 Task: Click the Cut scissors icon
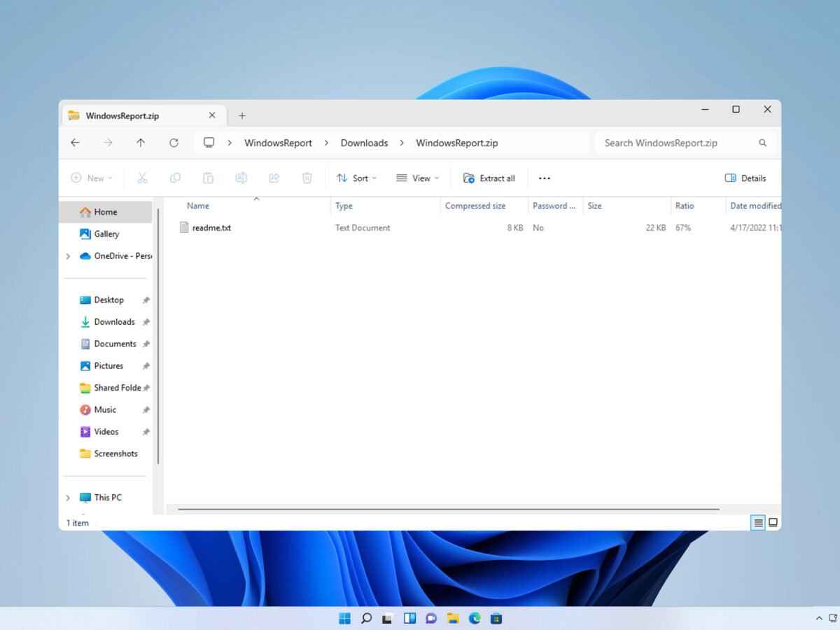coord(142,178)
